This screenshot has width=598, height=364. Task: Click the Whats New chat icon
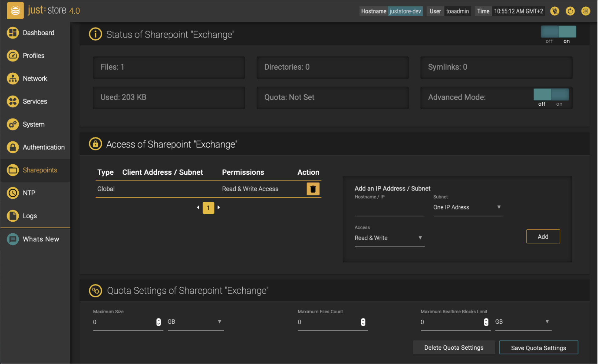pyautogui.click(x=13, y=239)
